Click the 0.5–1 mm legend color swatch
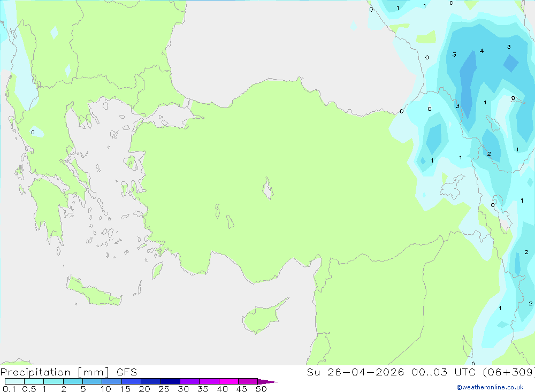The height and width of the screenshot is (392, 535). tap(34, 381)
